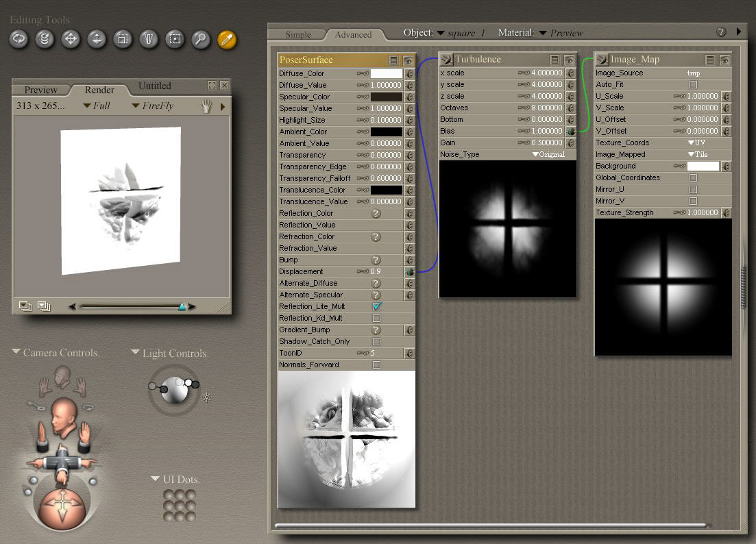
Task: Click the x scale value field
Action: tap(546, 73)
